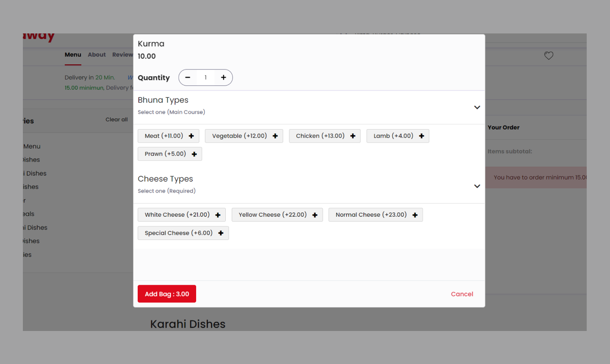Add Lamb with its plus icon
The height and width of the screenshot is (364, 610).
(x=421, y=136)
